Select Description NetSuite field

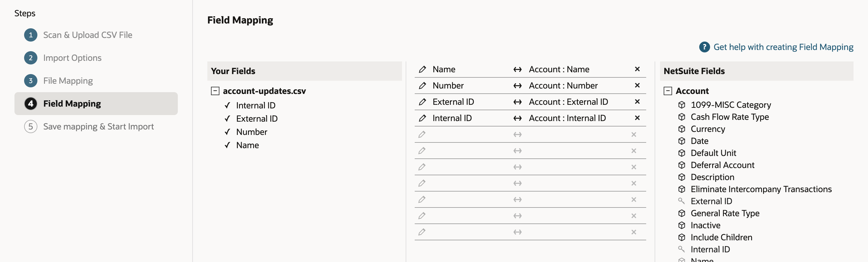point(712,177)
